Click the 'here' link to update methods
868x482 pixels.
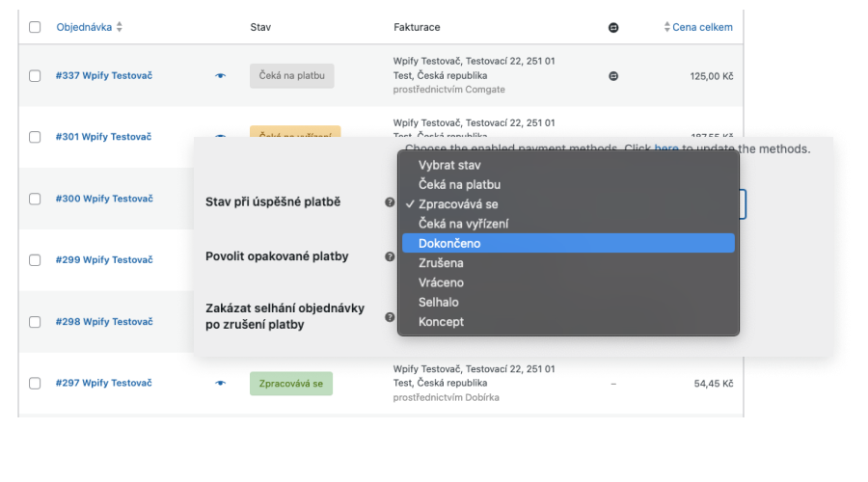click(x=665, y=148)
